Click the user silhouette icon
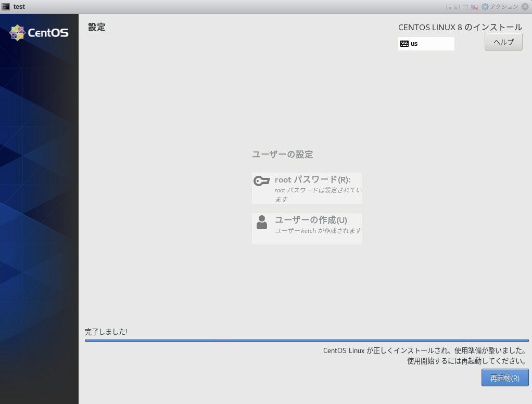 (262, 222)
